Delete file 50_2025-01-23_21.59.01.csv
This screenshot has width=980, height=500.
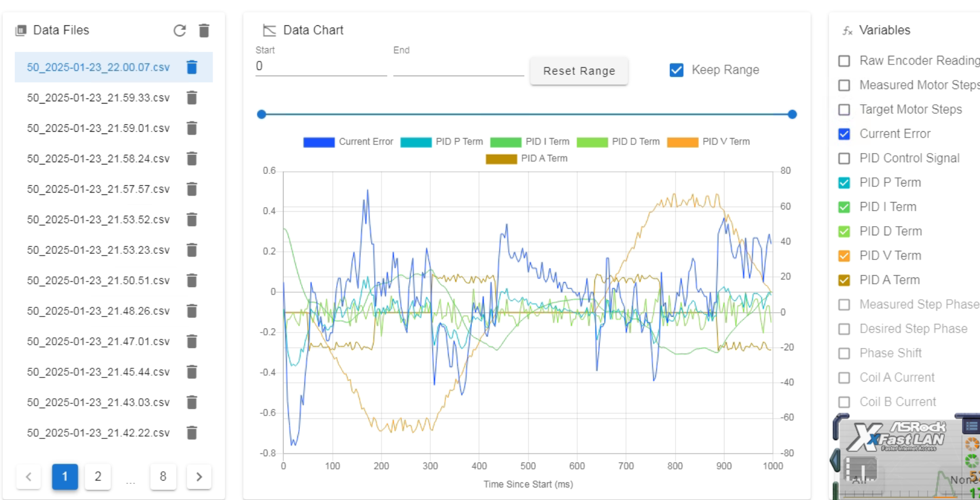click(x=192, y=128)
